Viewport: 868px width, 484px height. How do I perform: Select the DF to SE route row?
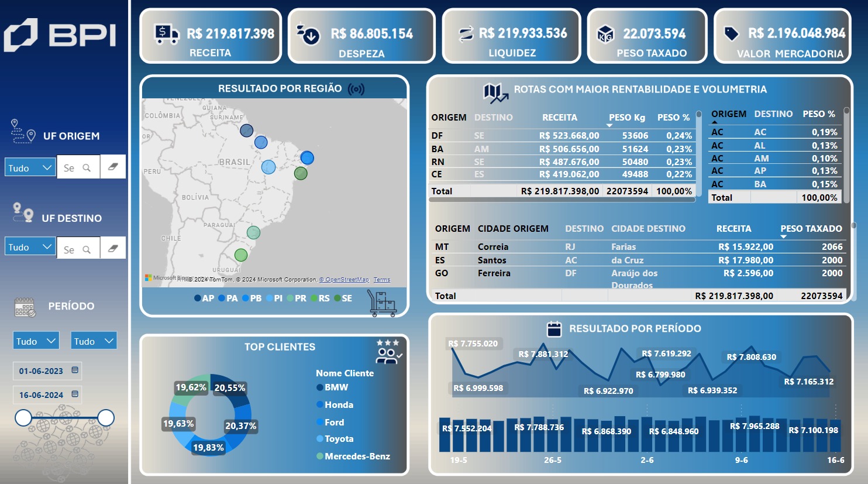pyautogui.click(x=562, y=136)
